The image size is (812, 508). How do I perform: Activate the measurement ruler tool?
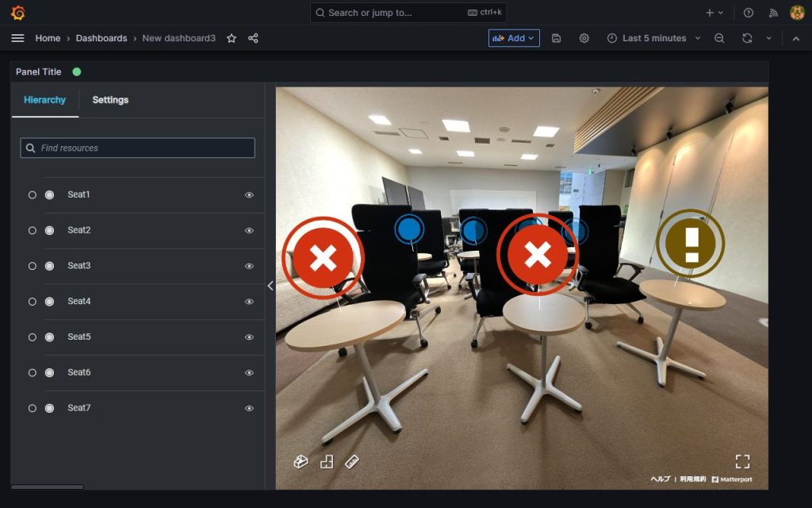[351, 461]
